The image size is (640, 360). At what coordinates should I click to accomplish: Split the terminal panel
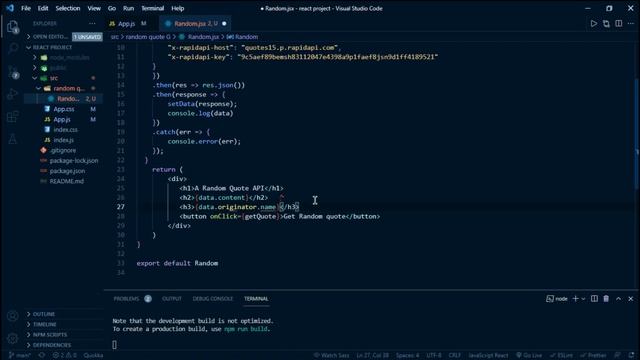pos(594,299)
